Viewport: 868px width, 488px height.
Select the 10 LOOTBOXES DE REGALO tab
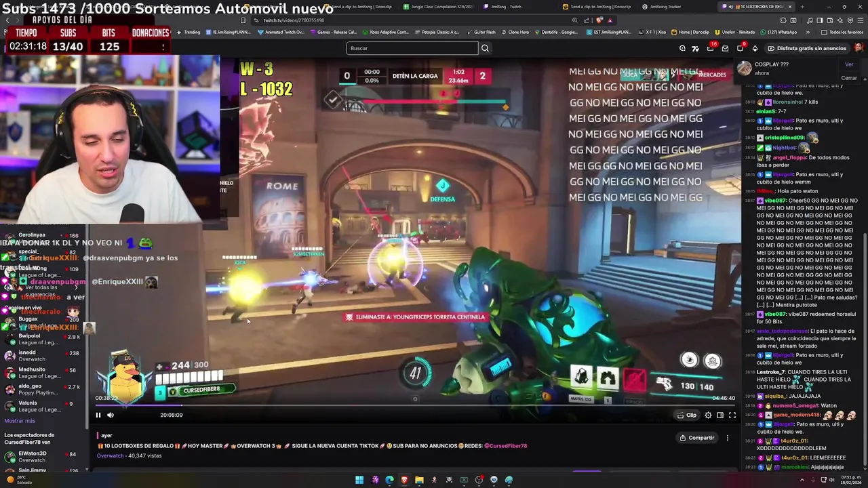[x=755, y=7]
